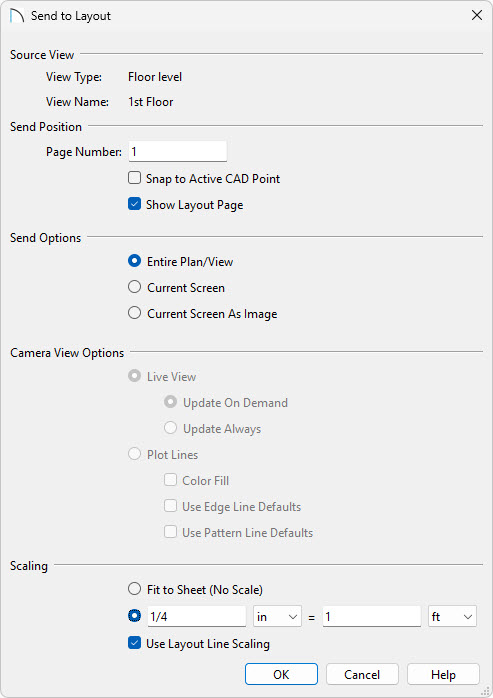Tick Use Pattern Line Defaults checkbox
493x698 pixels.
tap(171, 532)
